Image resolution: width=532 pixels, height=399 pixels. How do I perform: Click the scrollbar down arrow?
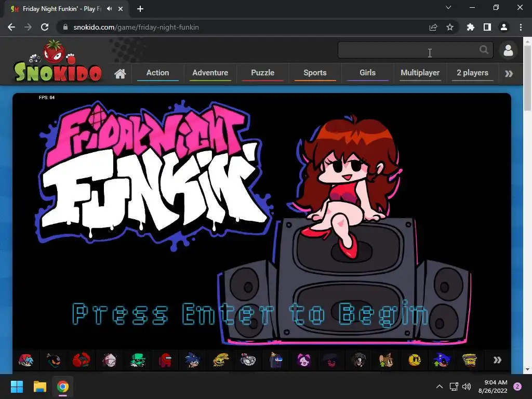coord(527,369)
